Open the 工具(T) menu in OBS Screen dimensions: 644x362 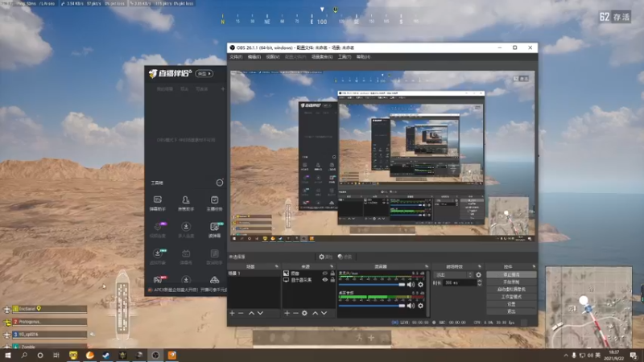[x=345, y=56]
